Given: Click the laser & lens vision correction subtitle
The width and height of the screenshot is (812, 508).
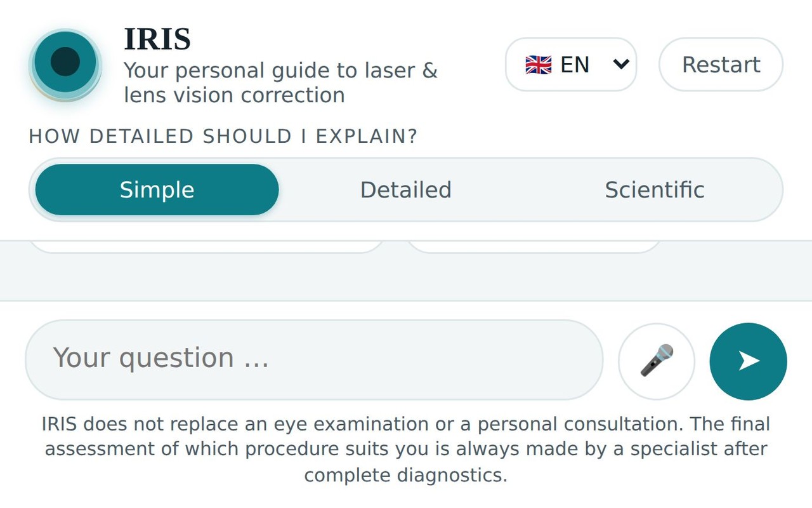Looking at the screenshot, I should [280, 83].
